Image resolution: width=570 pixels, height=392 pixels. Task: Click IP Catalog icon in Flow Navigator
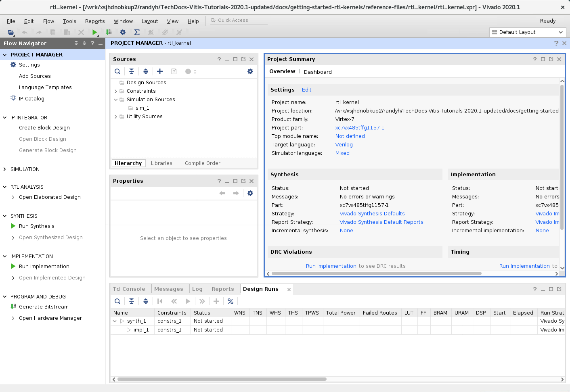13,98
